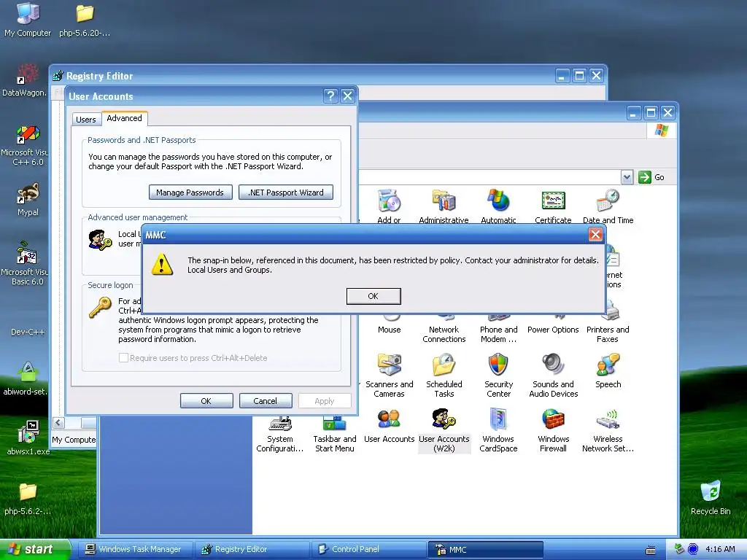Click the MMC taskbar button

coord(485,550)
